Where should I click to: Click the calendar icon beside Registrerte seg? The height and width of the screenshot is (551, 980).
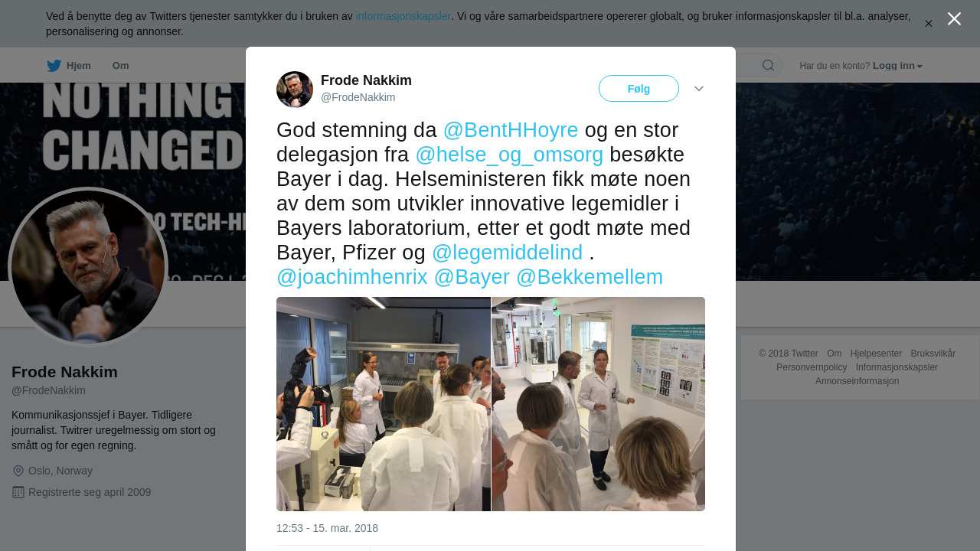[x=18, y=492]
